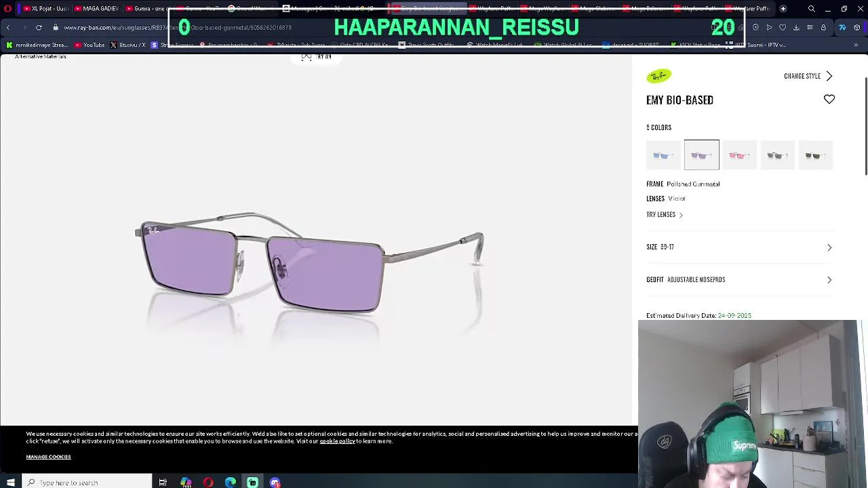Open Task View in taskbar
The image size is (868, 488).
(x=163, y=483)
